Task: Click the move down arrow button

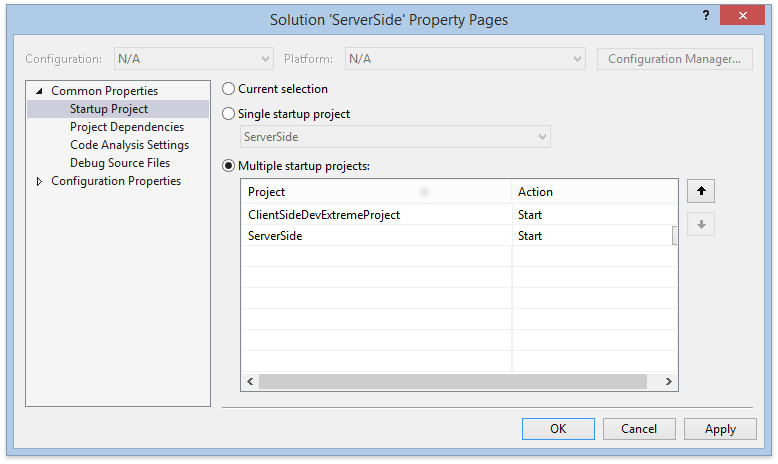Action: click(x=701, y=225)
